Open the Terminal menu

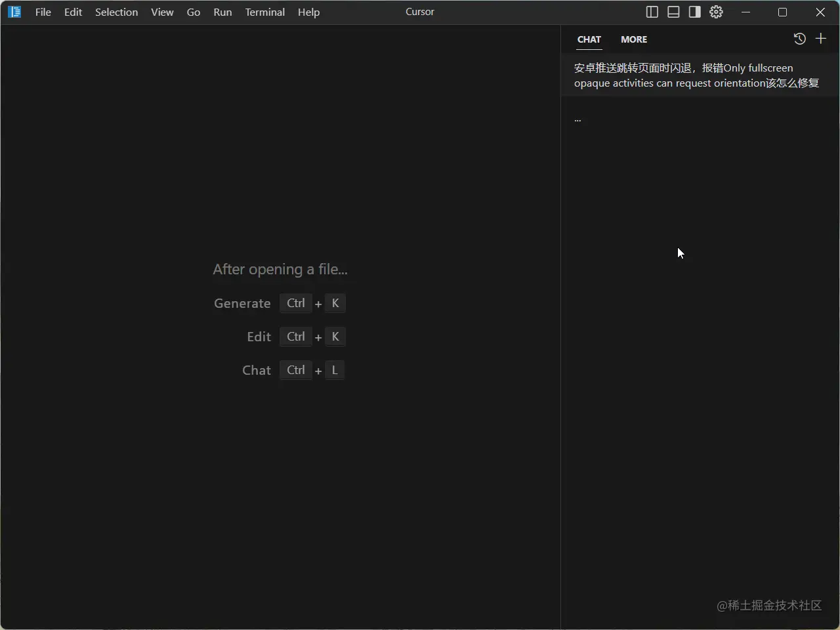tap(265, 12)
